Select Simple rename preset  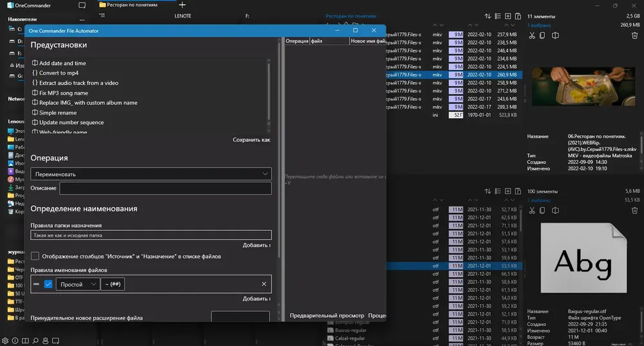(x=57, y=113)
